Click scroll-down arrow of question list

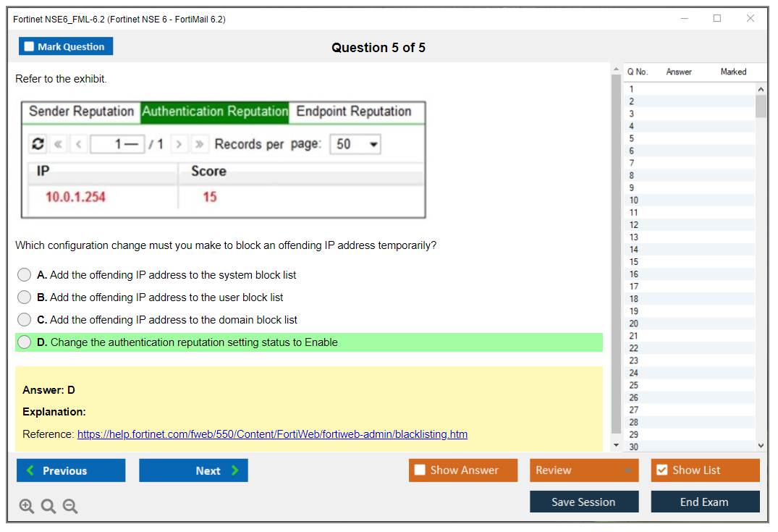click(x=761, y=446)
